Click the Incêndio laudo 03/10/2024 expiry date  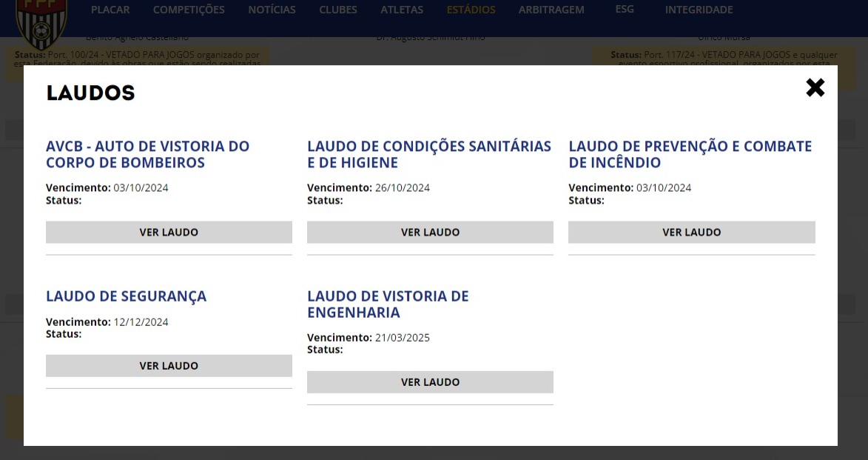[x=664, y=188]
